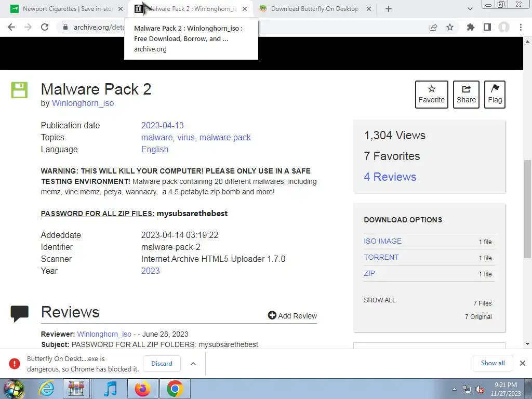
Task: Close the downloads bar
Action: pyautogui.click(x=523, y=363)
